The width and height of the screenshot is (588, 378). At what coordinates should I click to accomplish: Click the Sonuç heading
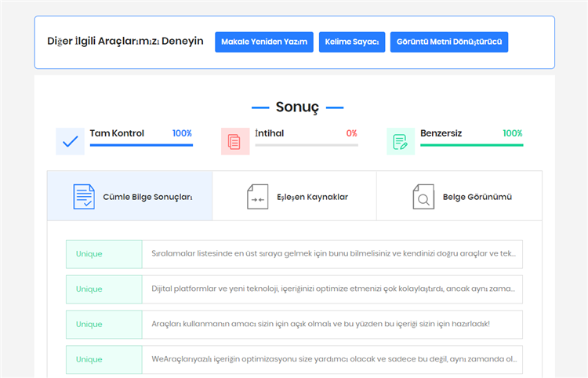[297, 107]
